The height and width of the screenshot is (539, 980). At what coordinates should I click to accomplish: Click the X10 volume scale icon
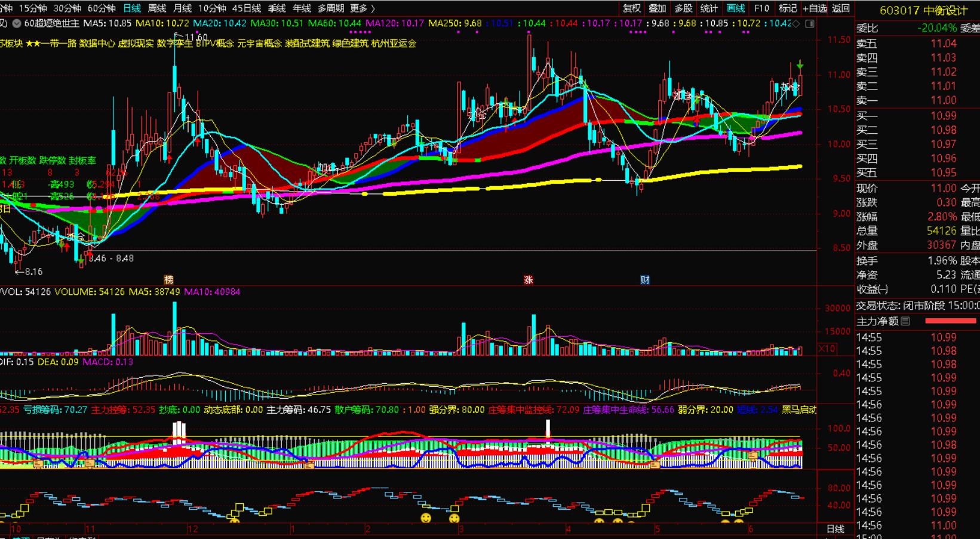[827, 349]
